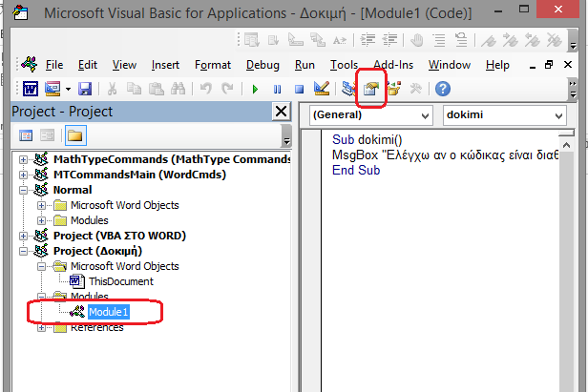Open the Insert menu
The width and height of the screenshot is (588, 392).
tap(165, 65)
